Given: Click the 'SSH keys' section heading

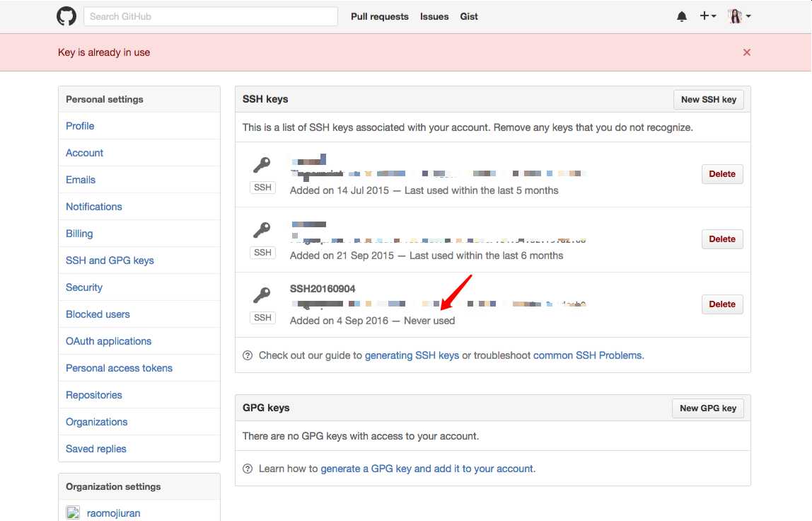Looking at the screenshot, I should click(265, 99).
